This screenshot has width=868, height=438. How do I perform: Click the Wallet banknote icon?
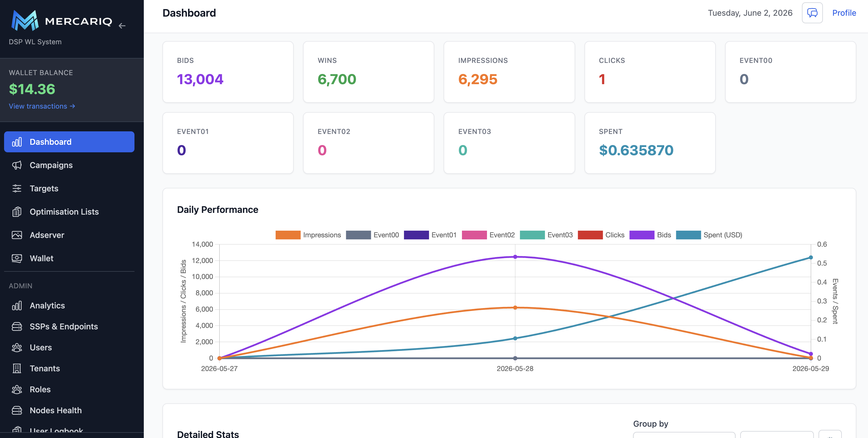(17, 258)
